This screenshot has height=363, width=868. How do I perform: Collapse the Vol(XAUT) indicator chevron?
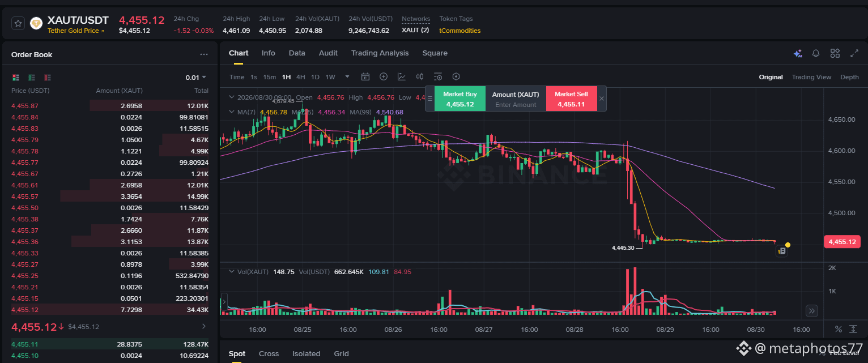click(231, 272)
